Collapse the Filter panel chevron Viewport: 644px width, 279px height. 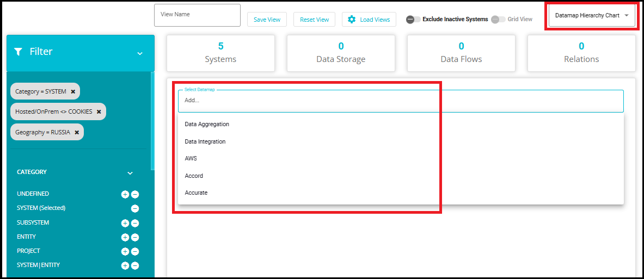(x=140, y=53)
